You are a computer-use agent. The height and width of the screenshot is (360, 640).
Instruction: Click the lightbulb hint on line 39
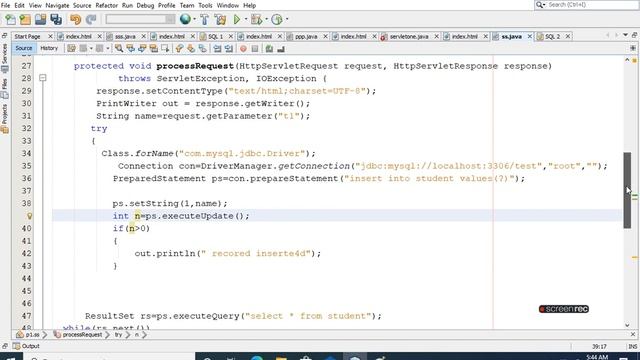click(x=29, y=216)
